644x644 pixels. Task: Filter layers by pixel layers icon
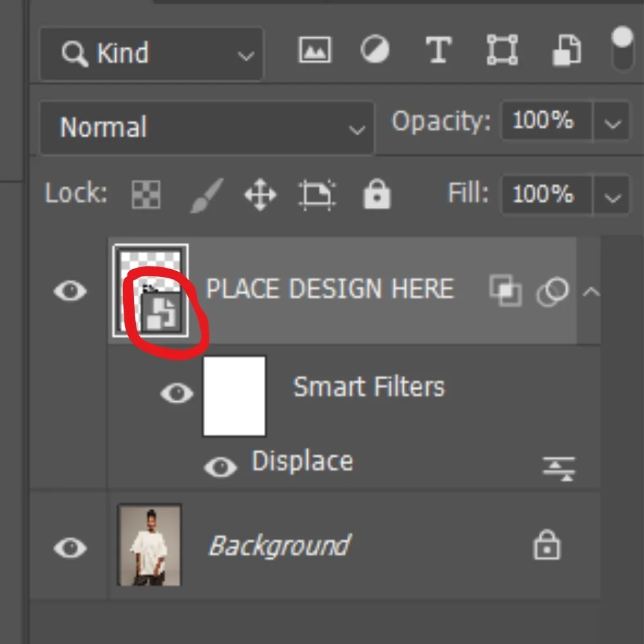315,50
